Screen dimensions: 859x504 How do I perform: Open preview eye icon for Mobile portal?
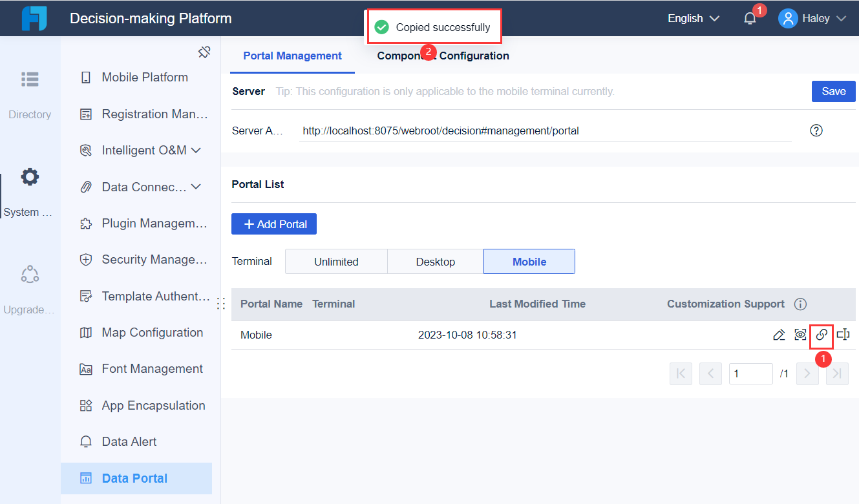point(800,335)
